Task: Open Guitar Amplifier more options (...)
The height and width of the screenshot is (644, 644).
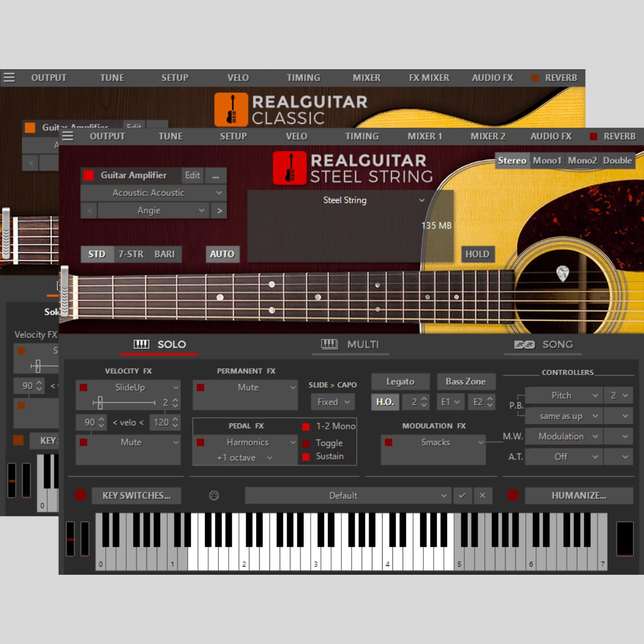Action: pos(216,175)
